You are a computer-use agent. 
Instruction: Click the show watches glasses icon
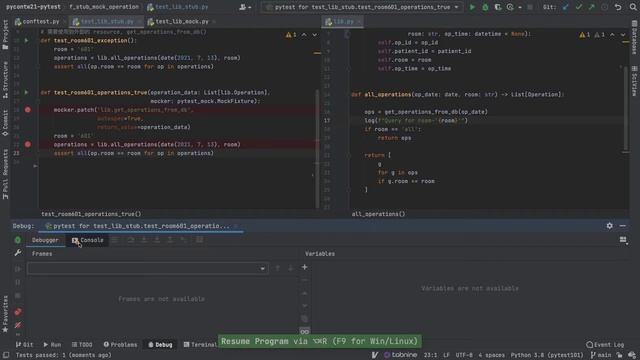pos(304,331)
